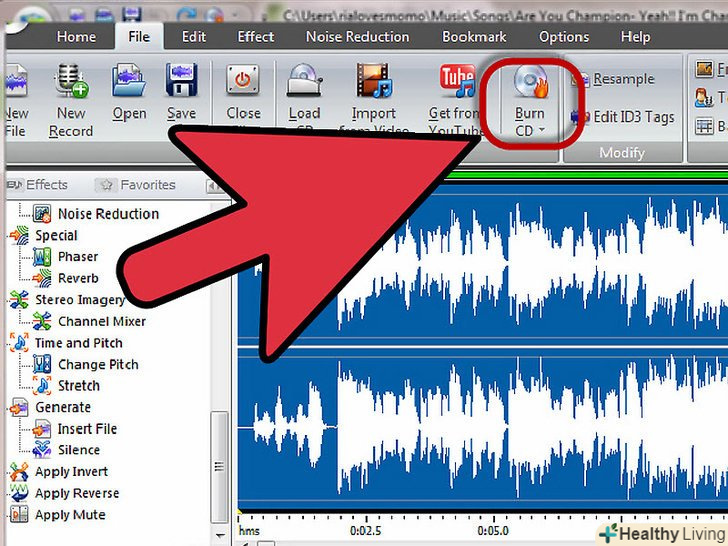Click the 0:02.5 mark on timeline ruler
The width and height of the screenshot is (728, 546).
click(365, 530)
